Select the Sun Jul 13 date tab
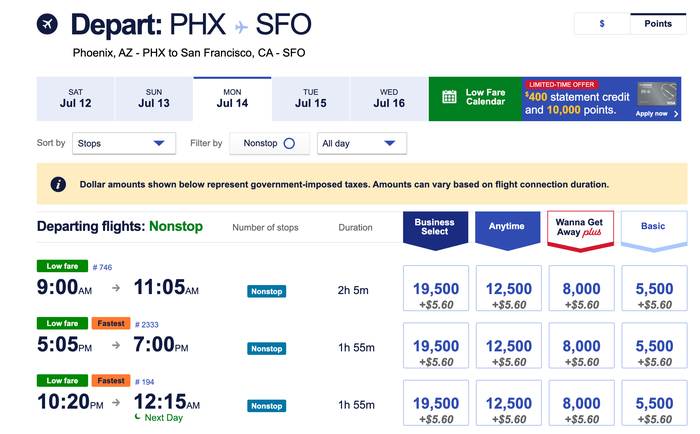This screenshot has width=700, height=434. (x=154, y=99)
